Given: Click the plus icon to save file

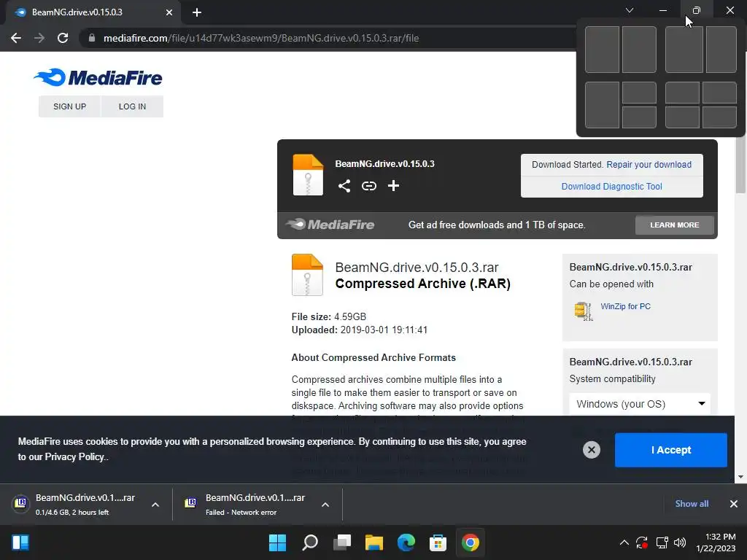Looking at the screenshot, I should [393, 186].
